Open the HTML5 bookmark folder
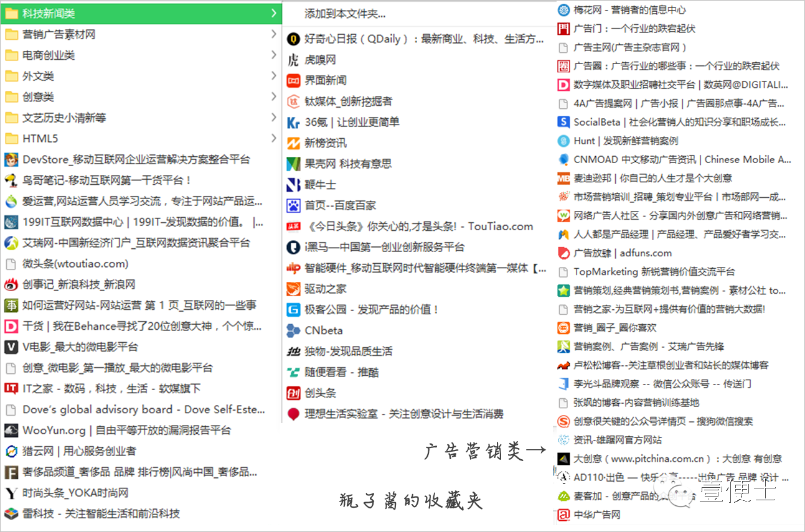This screenshot has width=805, height=532. point(141,138)
